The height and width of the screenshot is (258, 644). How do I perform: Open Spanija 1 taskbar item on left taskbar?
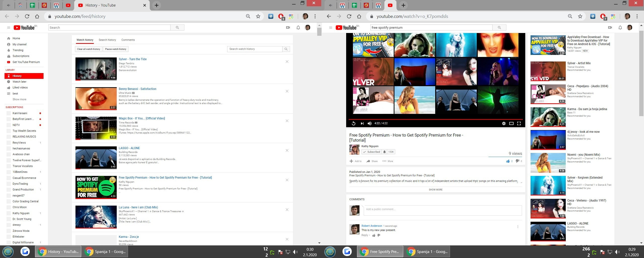(x=105, y=251)
